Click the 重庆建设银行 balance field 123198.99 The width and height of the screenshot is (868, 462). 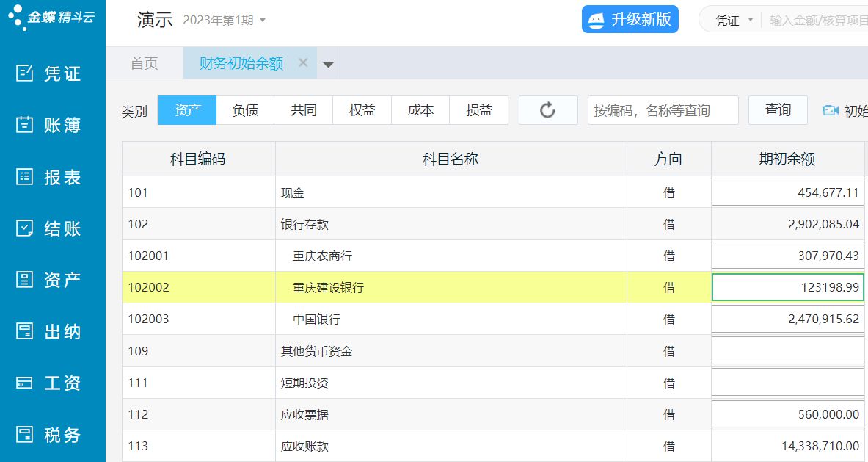click(788, 287)
